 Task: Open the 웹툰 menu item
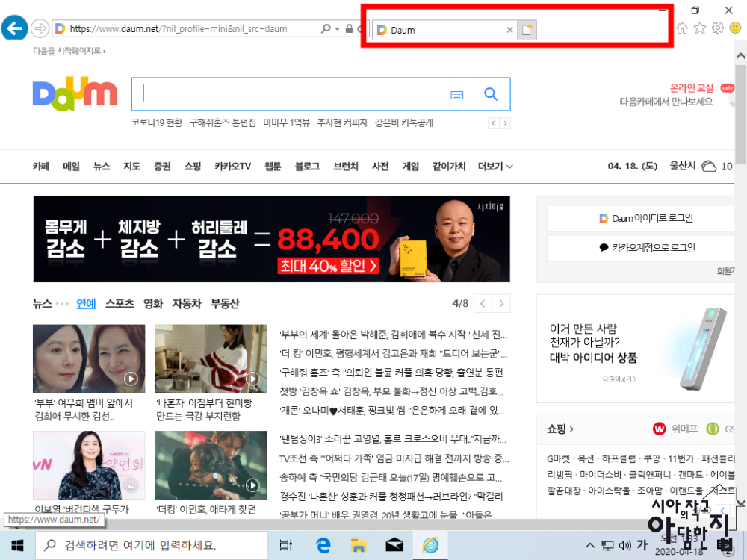(x=273, y=167)
